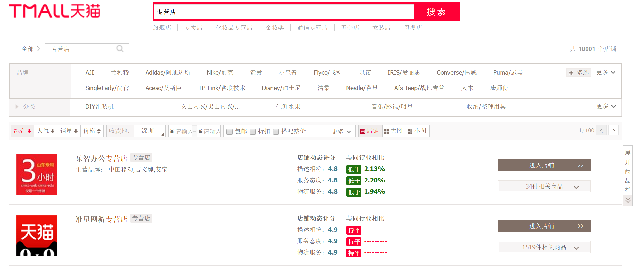The height and width of the screenshot is (269, 644).
Task: Click the Tmall logo
Action: point(54,11)
